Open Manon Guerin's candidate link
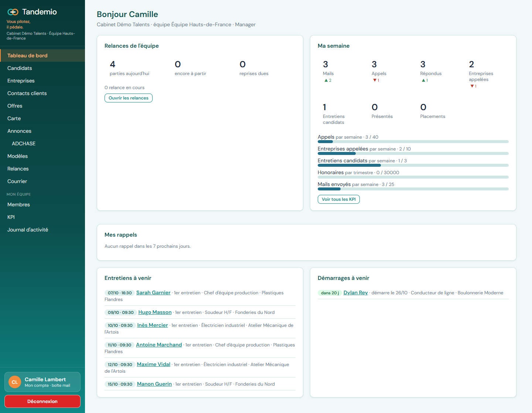532x413 pixels. pyautogui.click(x=154, y=384)
